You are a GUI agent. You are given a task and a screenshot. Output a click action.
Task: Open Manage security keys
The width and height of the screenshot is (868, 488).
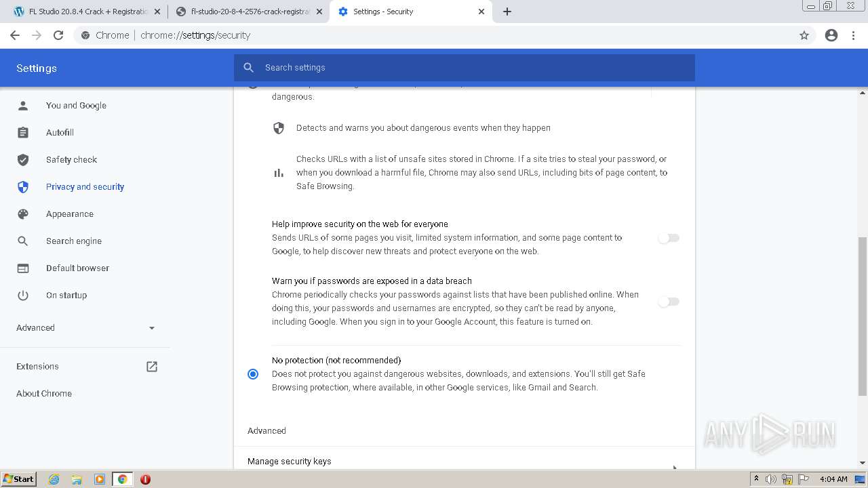click(465, 461)
